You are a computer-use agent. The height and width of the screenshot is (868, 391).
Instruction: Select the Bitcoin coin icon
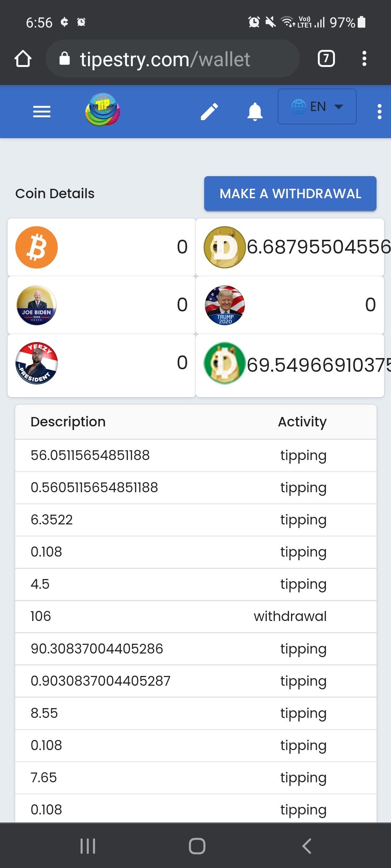point(37,247)
